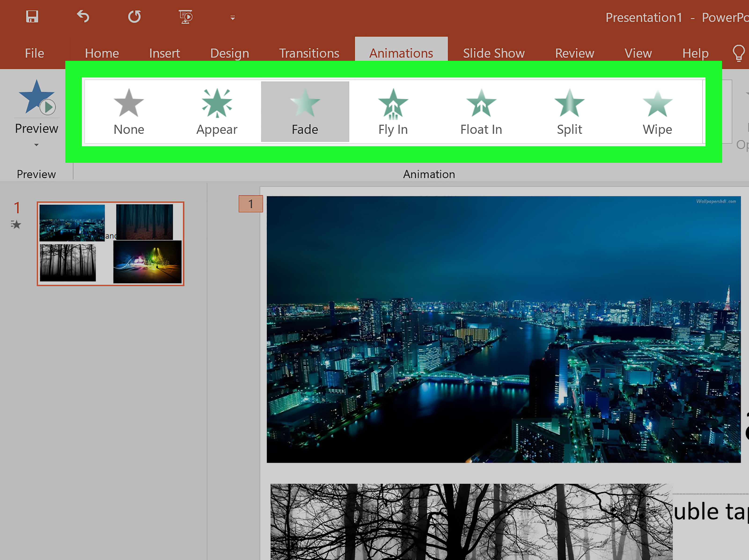Viewport: 749px width, 560px height.
Task: Open the Design tab
Action: pyautogui.click(x=230, y=53)
